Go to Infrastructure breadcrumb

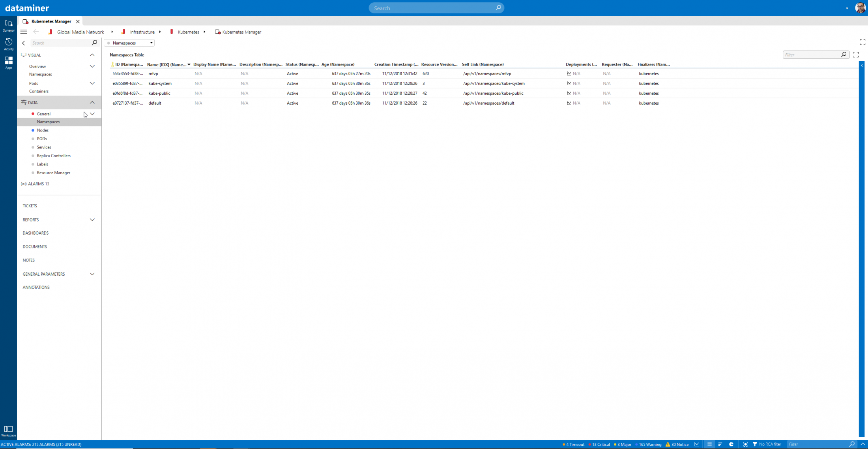coord(142,32)
